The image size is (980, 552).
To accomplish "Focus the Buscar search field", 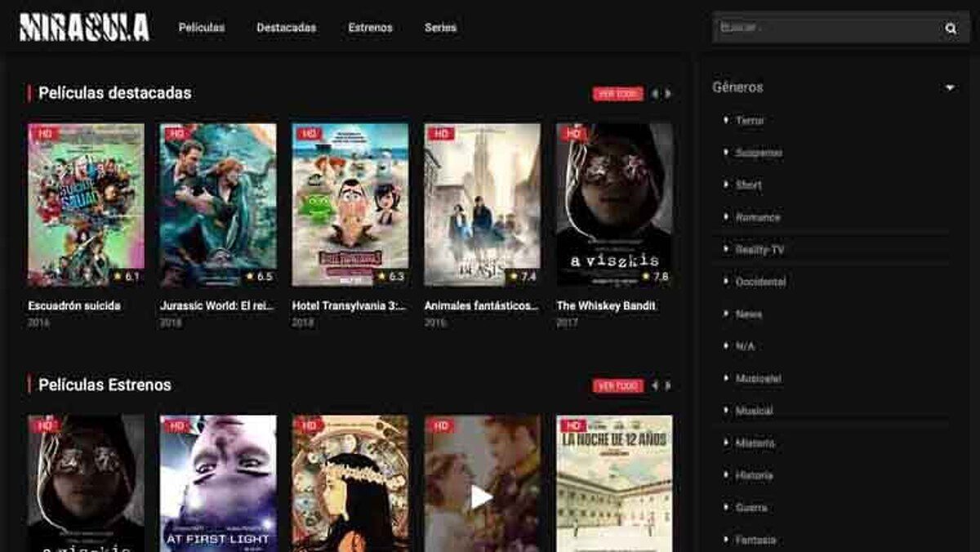I will tap(825, 28).
